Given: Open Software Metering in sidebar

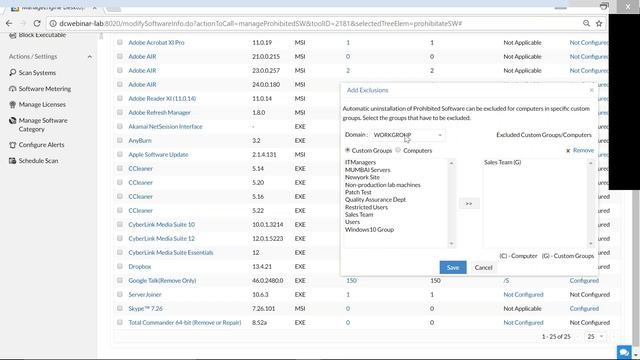Looking at the screenshot, I should coord(45,89).
